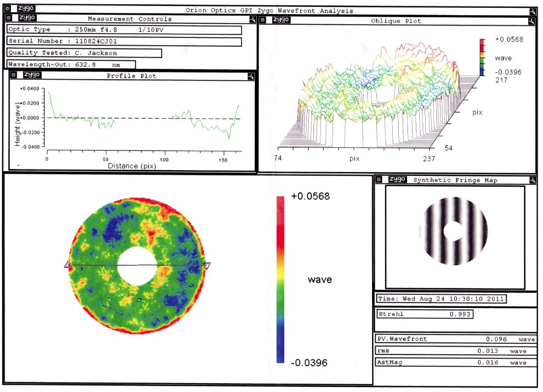Click the corner icon at right of main title bar
This screenshot has height=392, width=543.
click(532, 12)
